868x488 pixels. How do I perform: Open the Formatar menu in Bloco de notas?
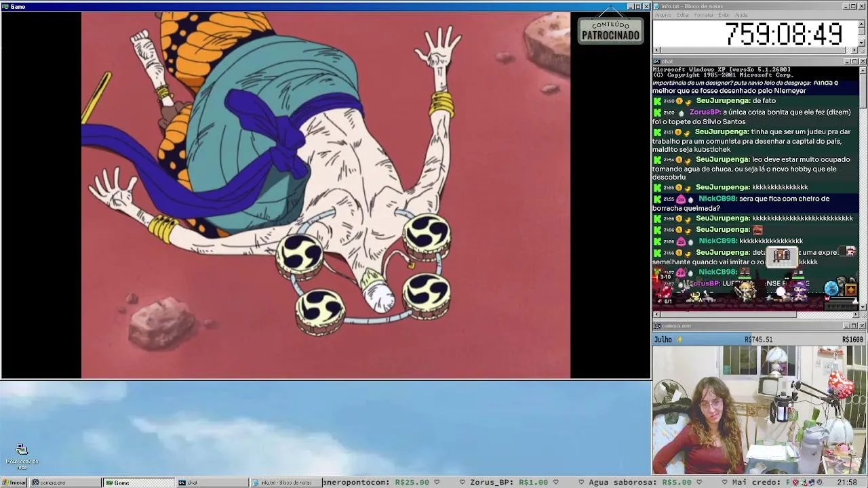tap(704, 15)
